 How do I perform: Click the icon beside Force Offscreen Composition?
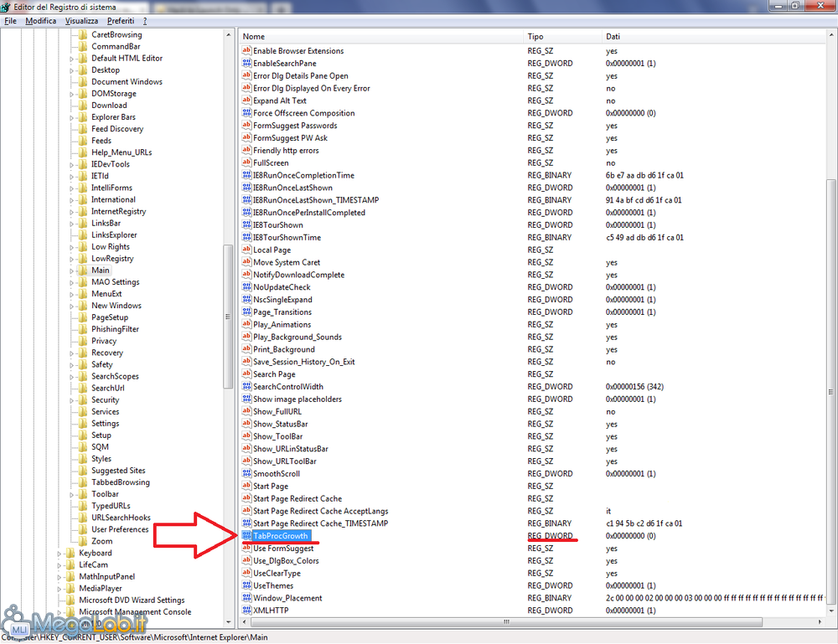click(246, 113)
